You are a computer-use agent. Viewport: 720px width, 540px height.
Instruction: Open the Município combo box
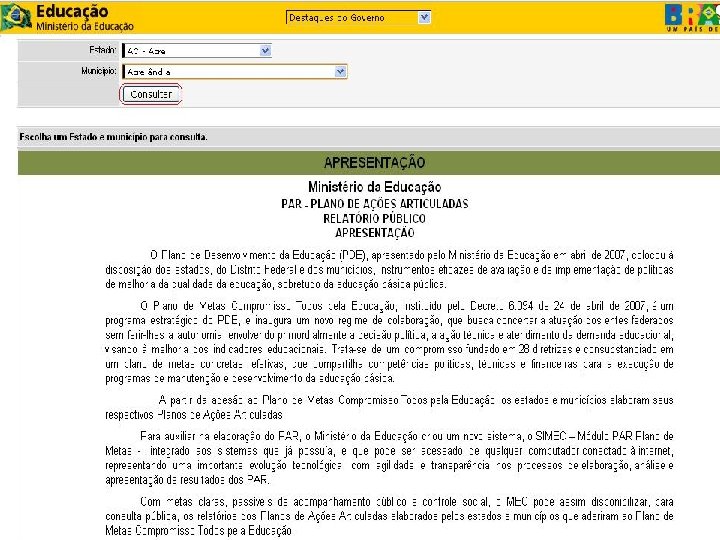(x=235, y=72)
